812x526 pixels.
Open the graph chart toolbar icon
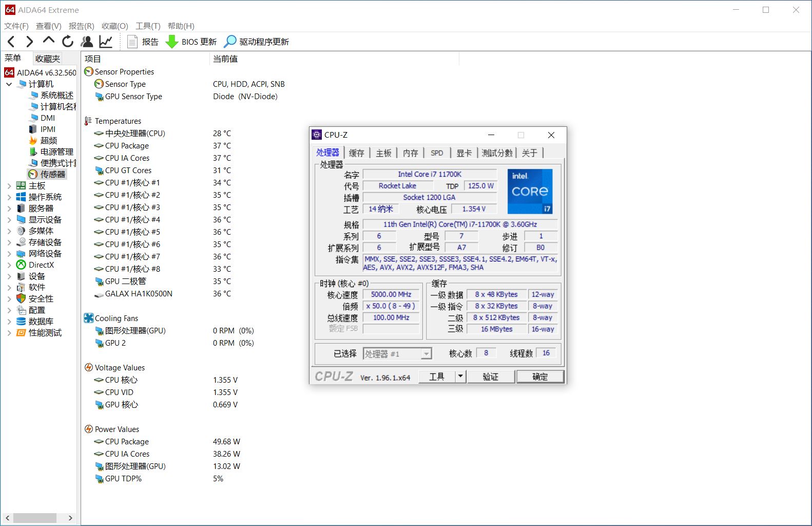106,42
